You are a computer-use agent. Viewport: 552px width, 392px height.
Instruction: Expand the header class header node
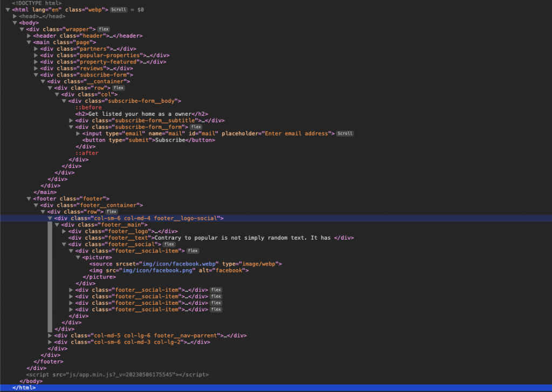click(x=29, y=36)
